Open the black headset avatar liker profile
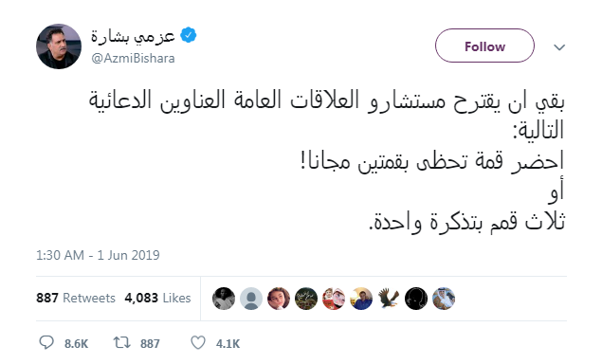The width and height of the screenshot is (602, 364). point(416,299)
